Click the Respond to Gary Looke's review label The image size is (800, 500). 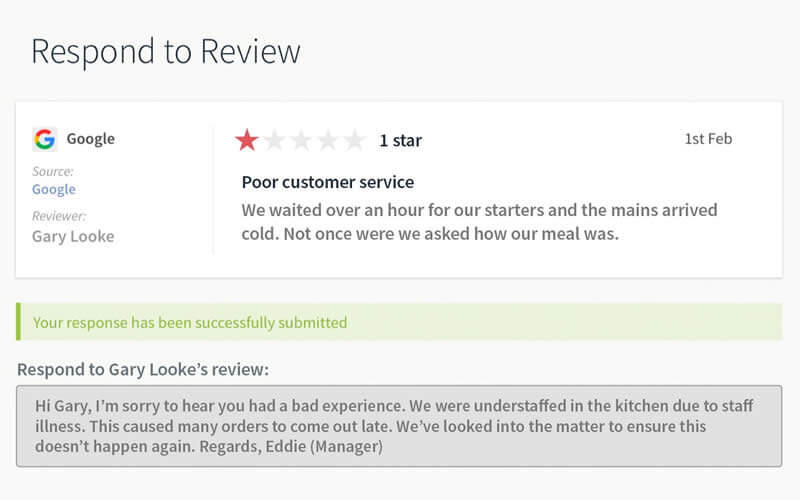click(x=143, y=369)
